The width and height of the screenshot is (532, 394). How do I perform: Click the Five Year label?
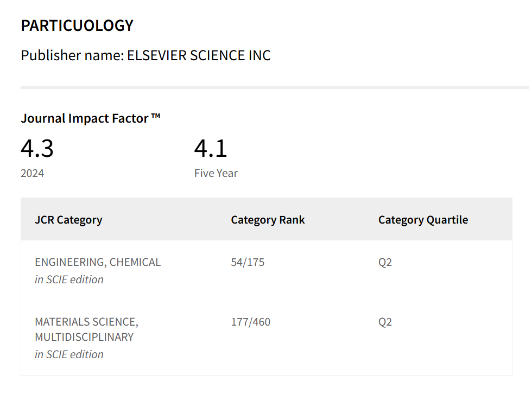click(x=216, y=174)
